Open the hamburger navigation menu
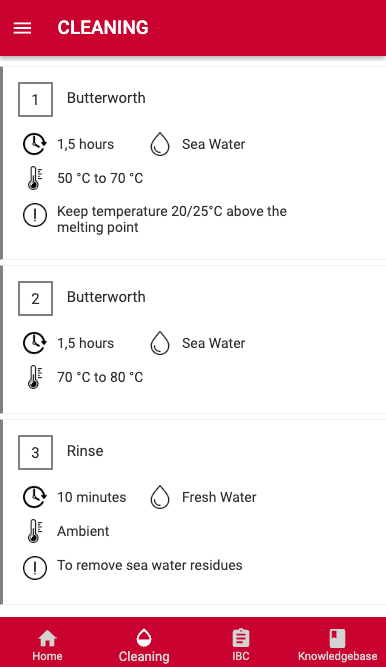 pyautogui.click(x=22, y=28)
